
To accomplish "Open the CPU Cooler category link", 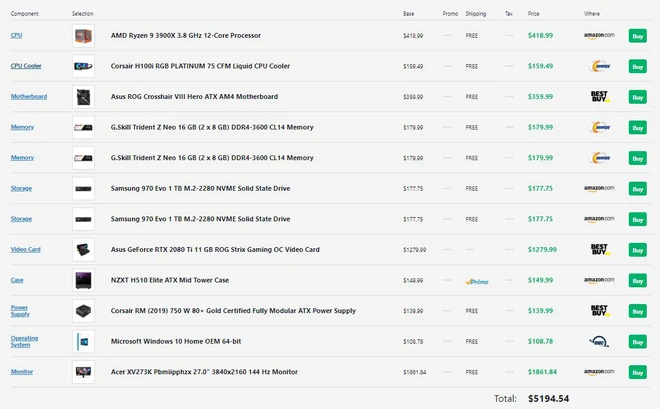I will click(24, 66).
